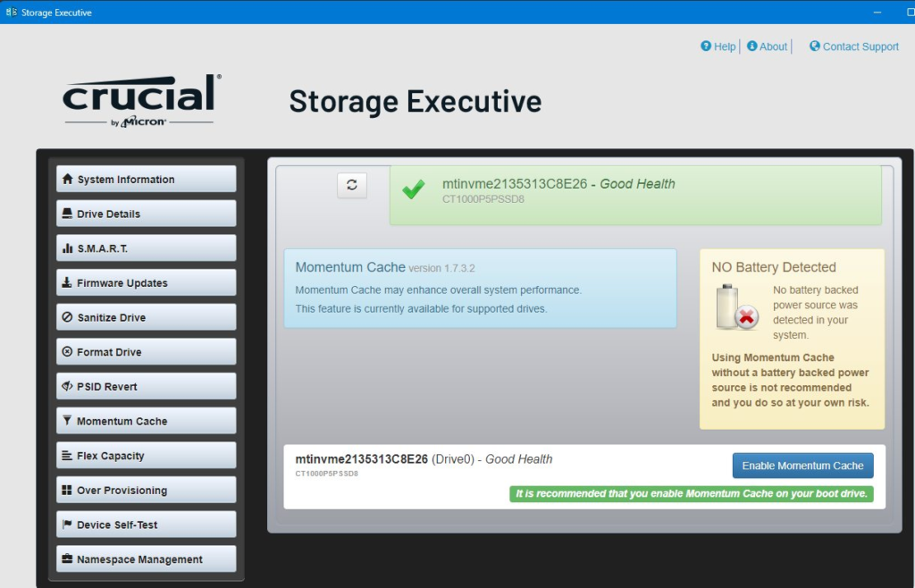Viewport: 915px width, 588px height.
Task: Click the Enable Momentum Cache button
Action: (x=803, y=466)
